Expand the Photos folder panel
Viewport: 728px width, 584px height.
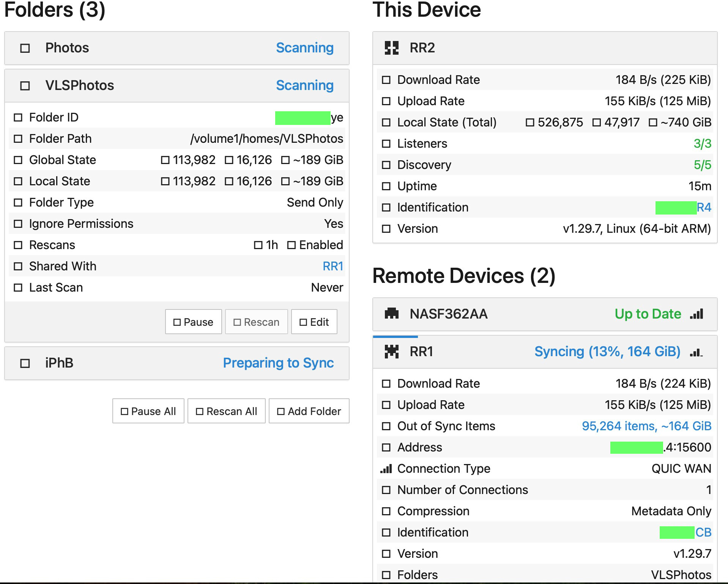(x=177, y=48)
